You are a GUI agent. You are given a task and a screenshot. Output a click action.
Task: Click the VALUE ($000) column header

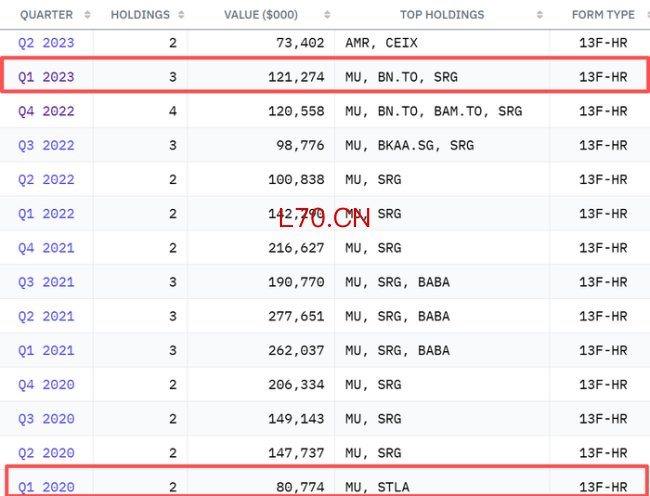261,15
